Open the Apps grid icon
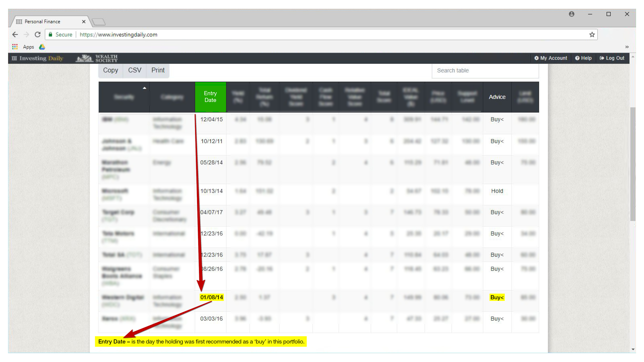 15,47
